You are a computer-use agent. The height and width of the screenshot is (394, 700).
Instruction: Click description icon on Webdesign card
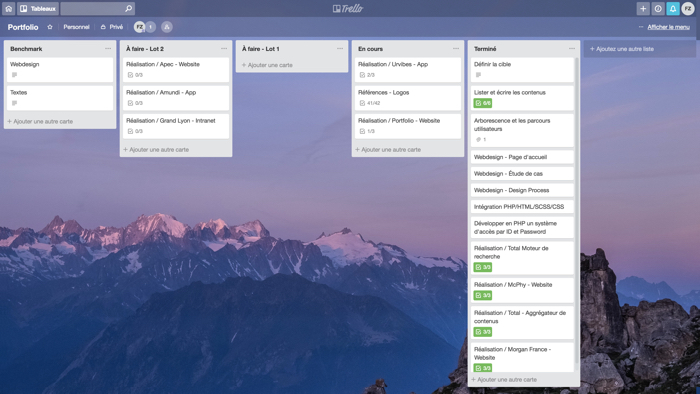(x=14, y=75)
